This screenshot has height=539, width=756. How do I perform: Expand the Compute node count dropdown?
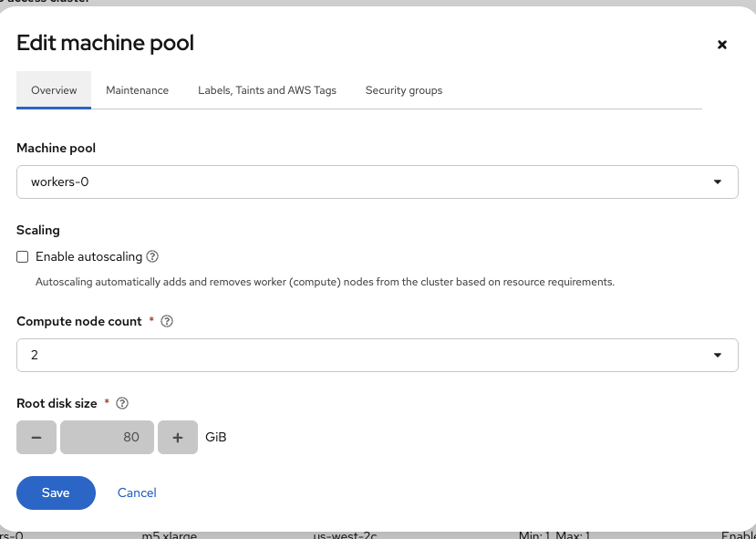377,355
